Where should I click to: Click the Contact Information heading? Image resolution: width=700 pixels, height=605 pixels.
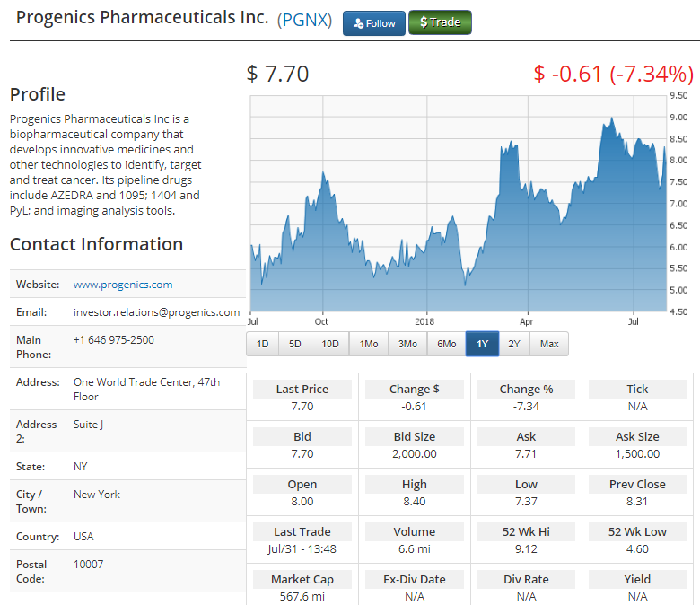(96, 244)
